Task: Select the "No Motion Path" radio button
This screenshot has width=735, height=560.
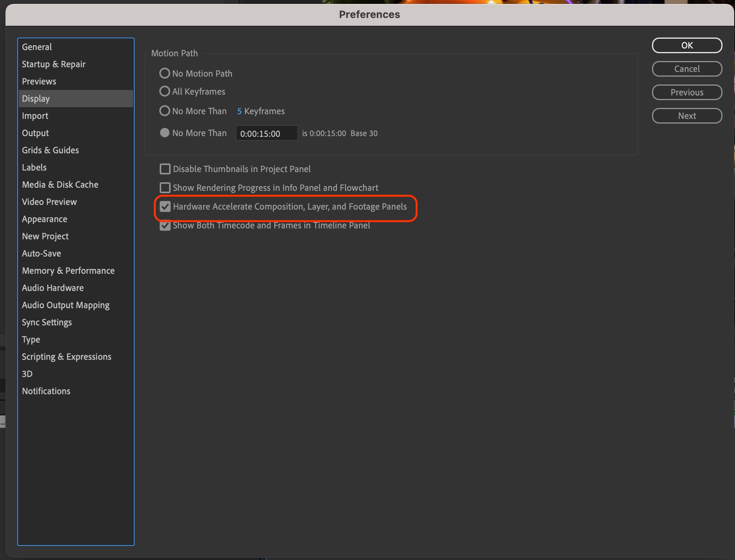Action: click(x=164, y=73)
